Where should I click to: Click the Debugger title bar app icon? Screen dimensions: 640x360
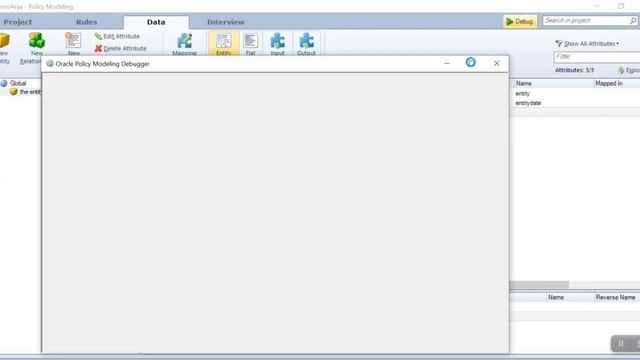pyautogui.click(x=50, y=64)
